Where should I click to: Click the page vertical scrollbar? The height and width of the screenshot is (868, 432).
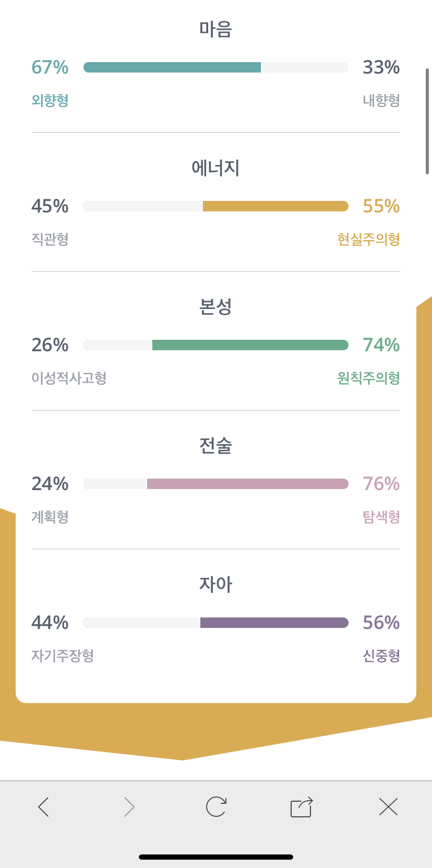click(x=427, y=121)
